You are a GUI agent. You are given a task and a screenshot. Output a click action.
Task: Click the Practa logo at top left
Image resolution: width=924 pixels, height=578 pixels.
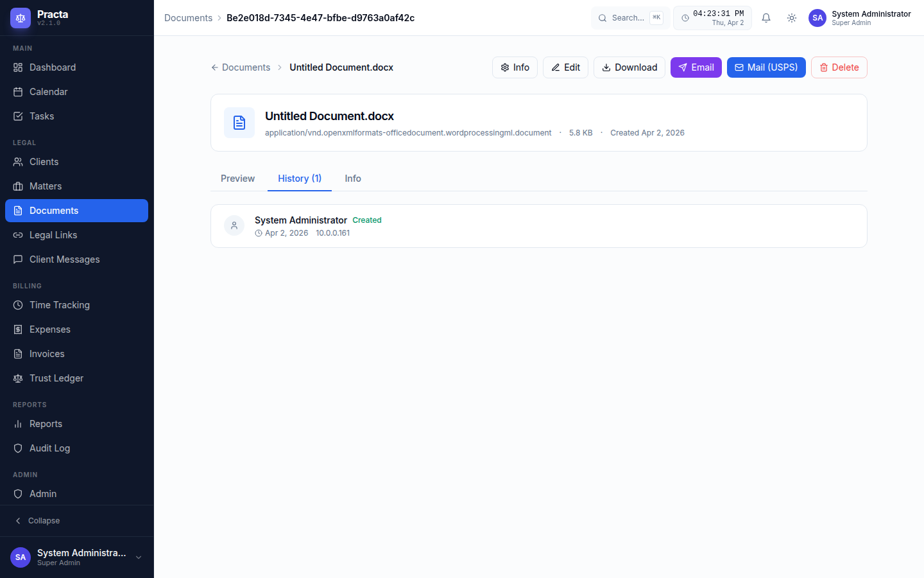pyautogui.click(x=21, y=18)
